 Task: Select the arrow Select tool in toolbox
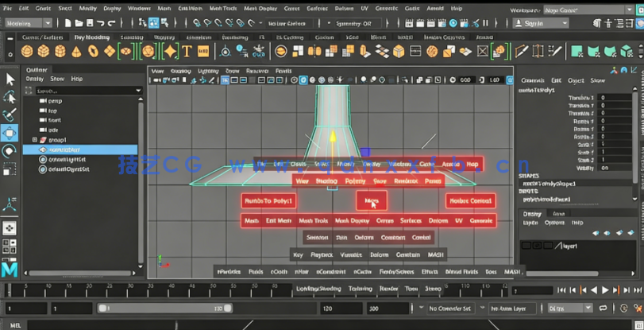[x=10, y=79]
